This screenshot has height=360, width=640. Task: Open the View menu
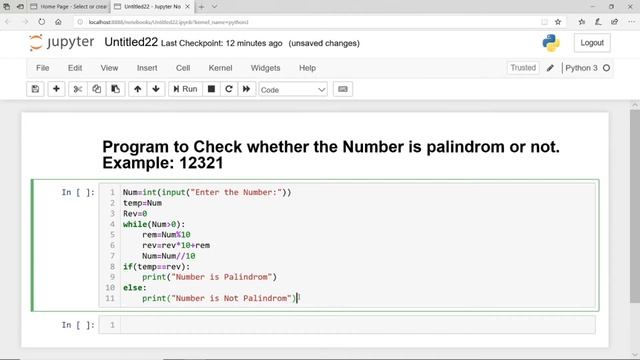109,68
